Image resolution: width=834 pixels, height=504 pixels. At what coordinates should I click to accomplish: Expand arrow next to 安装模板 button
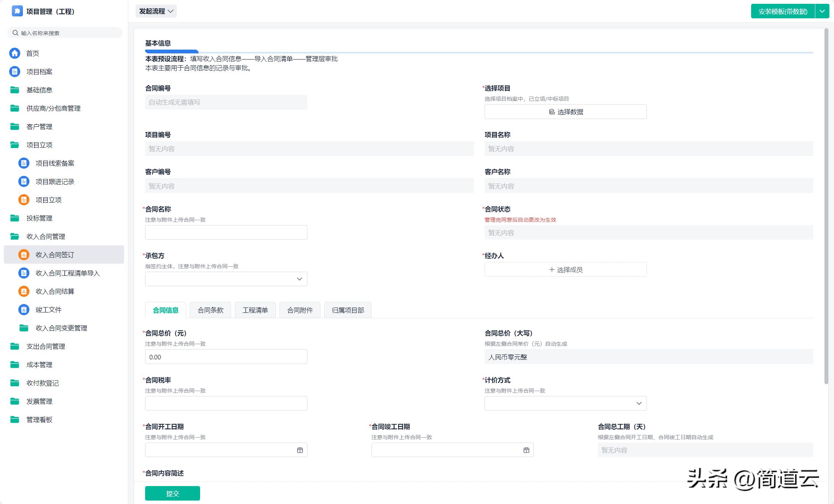(x=822, y=11)
